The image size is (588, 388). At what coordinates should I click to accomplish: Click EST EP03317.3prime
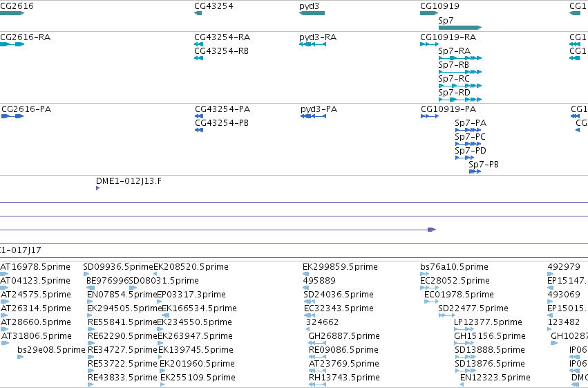(191, 295)
